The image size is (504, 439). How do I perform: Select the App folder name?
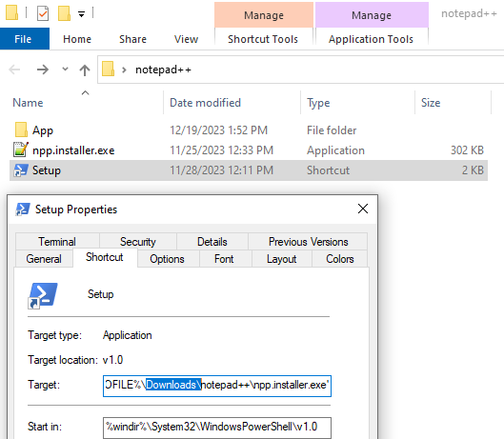[x=43, y=130]
